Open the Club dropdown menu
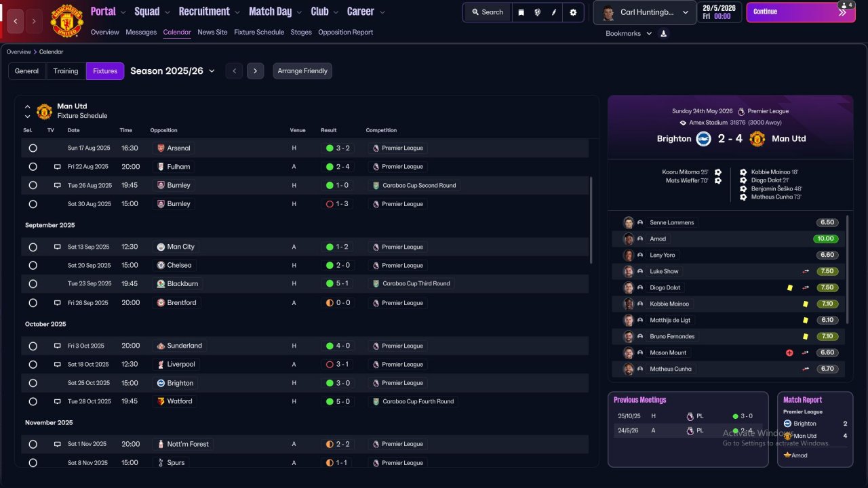 pyautogui.click(x=325, y=12)
